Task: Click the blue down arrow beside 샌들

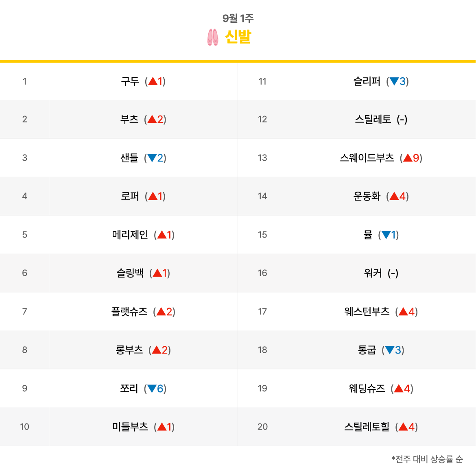Action: [x=152, y=158]
